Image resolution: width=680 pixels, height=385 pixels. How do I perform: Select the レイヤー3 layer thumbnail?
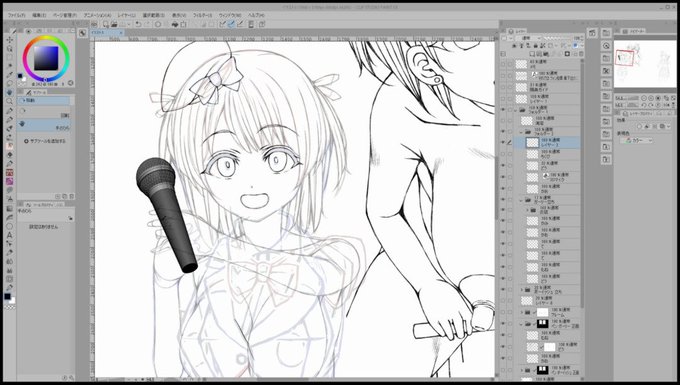[532, 142]
